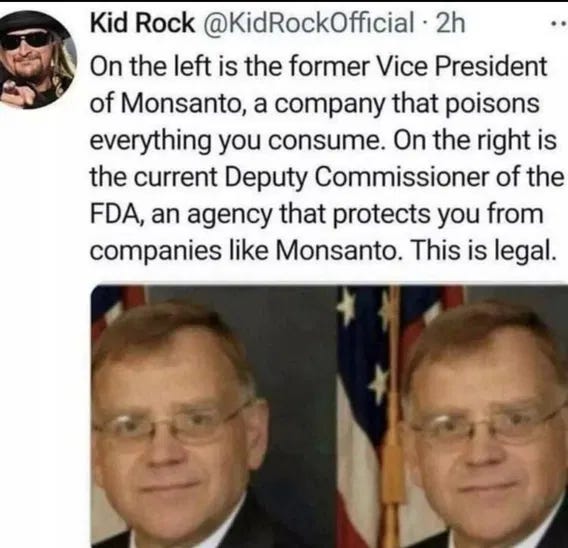Open the right attached photo of the man
Image resolution: width=568 pixels, height=548 pixels.
click(453, 417)
